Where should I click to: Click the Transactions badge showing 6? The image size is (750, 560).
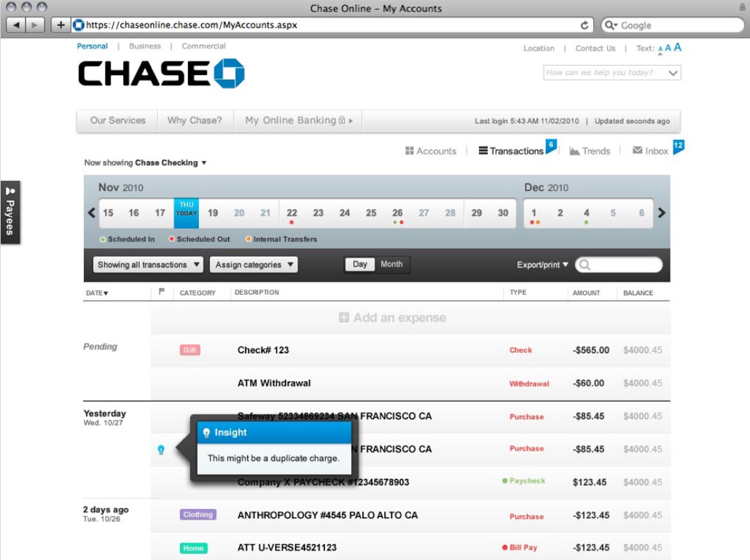[551, 146]
